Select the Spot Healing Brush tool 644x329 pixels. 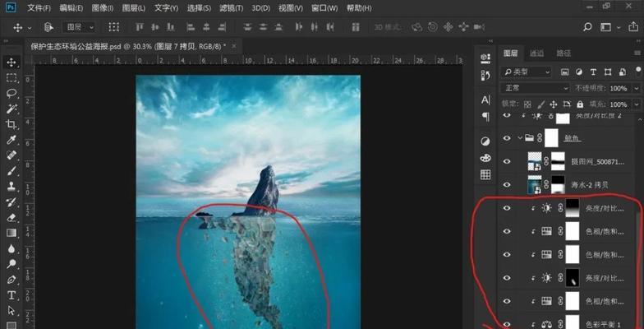point(11,155)
